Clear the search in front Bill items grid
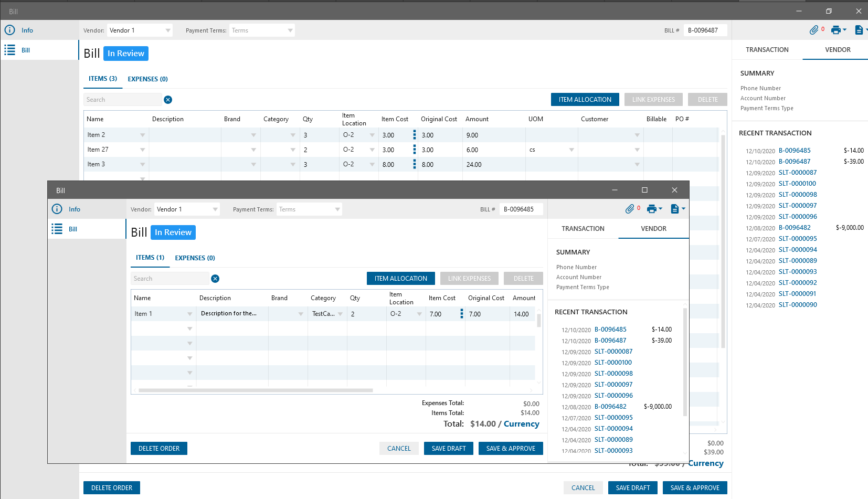The width and height of the screenshot is (868, 499). [x=215, y=279]
